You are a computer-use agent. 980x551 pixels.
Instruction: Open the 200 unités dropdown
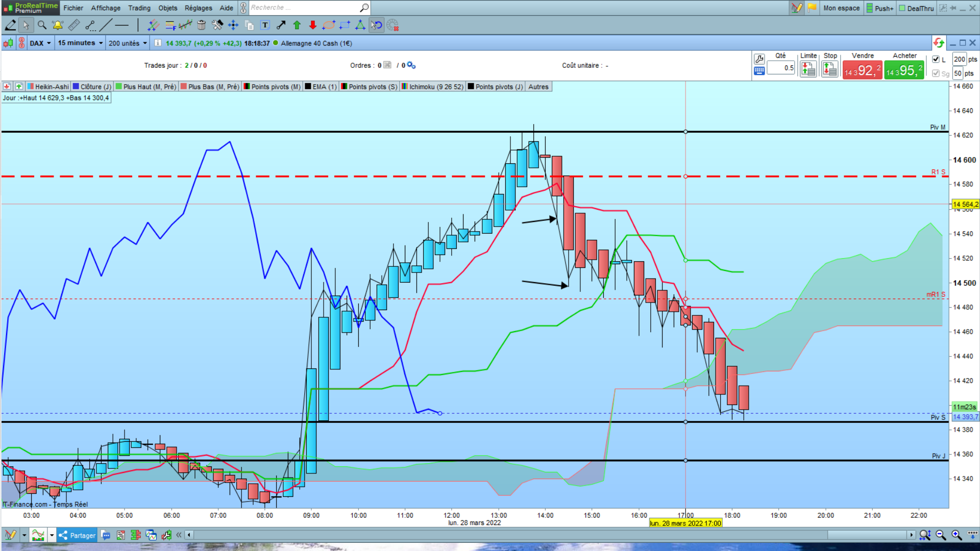click(128, 43)
